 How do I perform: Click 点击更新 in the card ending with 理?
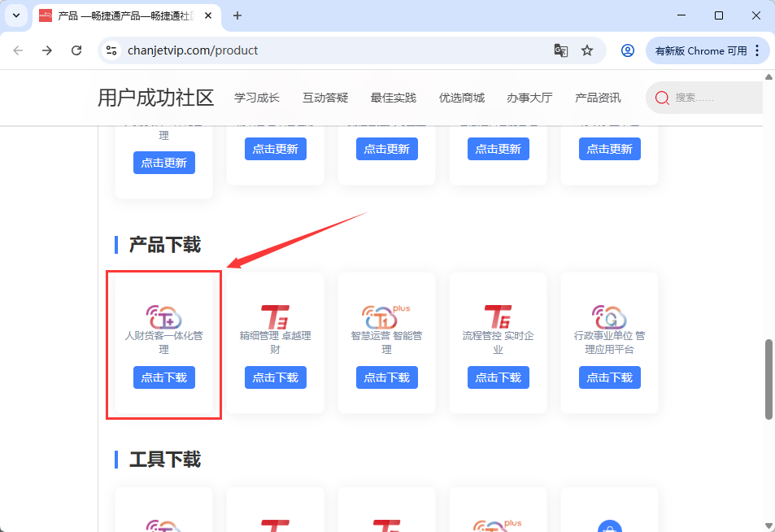coord(164,163)
